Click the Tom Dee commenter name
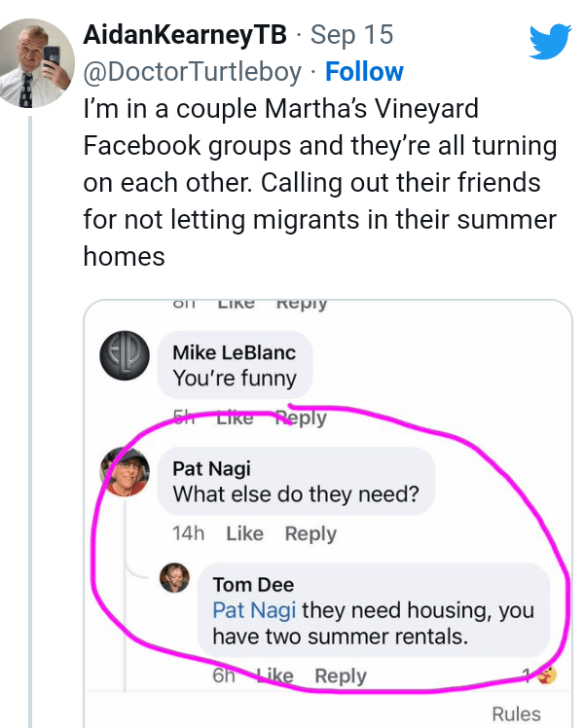 pos(253,585)
